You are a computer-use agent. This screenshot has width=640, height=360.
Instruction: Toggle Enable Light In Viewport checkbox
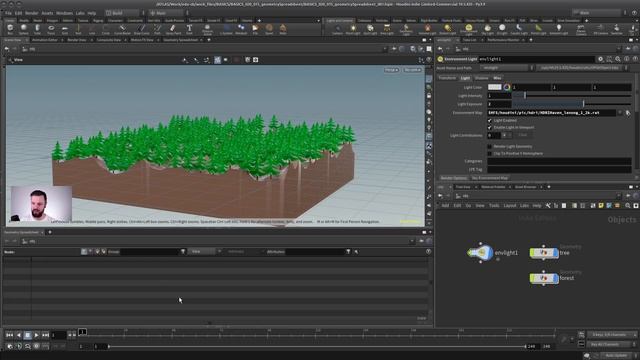489,127
